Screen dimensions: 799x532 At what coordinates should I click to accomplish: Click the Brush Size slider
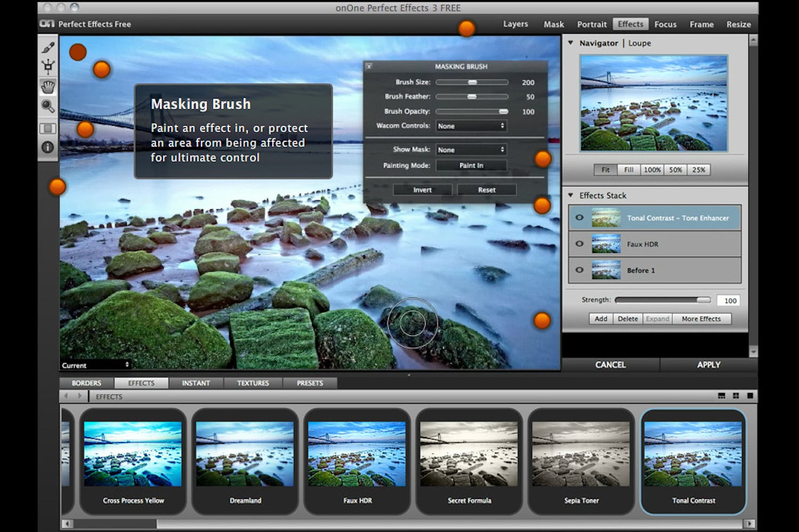[472, 83]
